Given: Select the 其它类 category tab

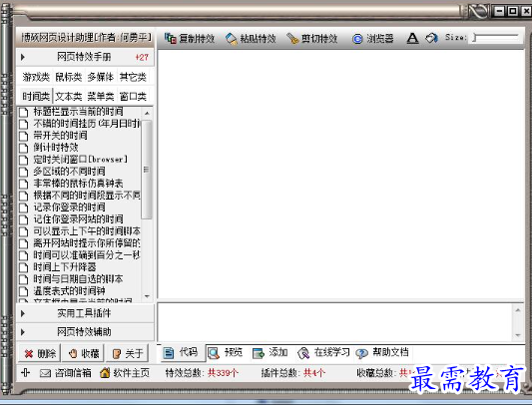Looking at the screenshot, I should 133,78.
